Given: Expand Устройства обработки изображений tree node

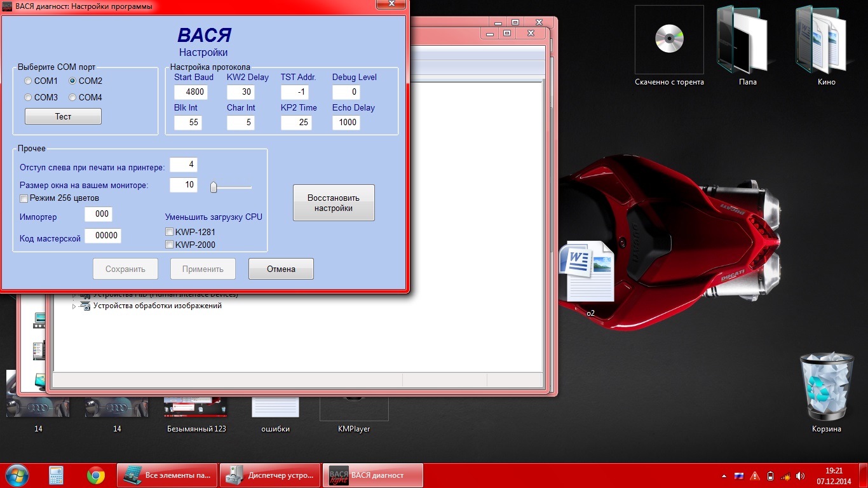Looking at the screenshot, I should coord(74,306).
